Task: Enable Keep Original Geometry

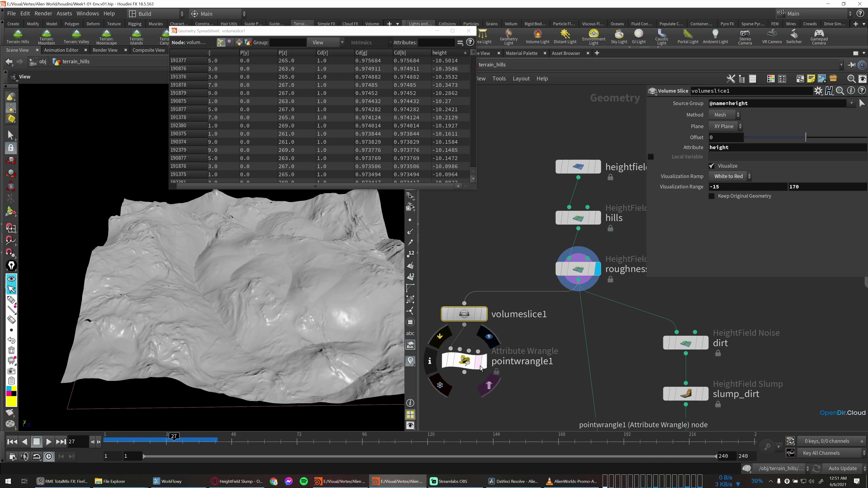Action: (712, 196)
